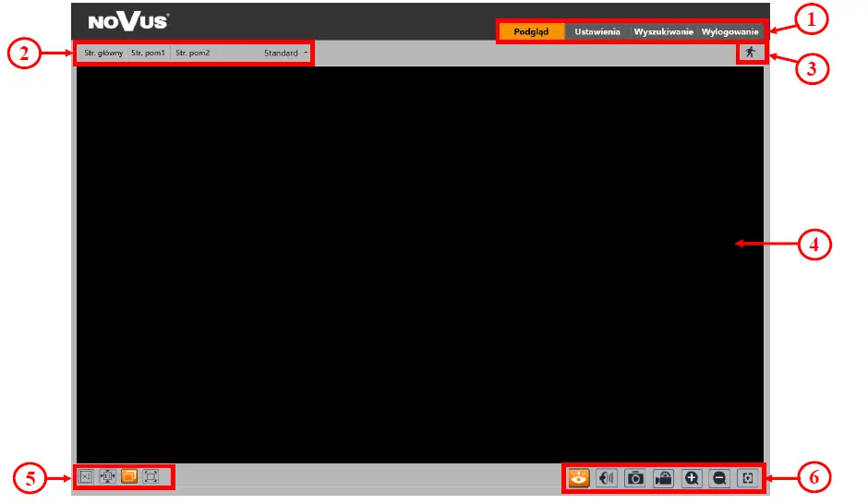
Task: Click the black live video preview area
Action: point(419,264)
